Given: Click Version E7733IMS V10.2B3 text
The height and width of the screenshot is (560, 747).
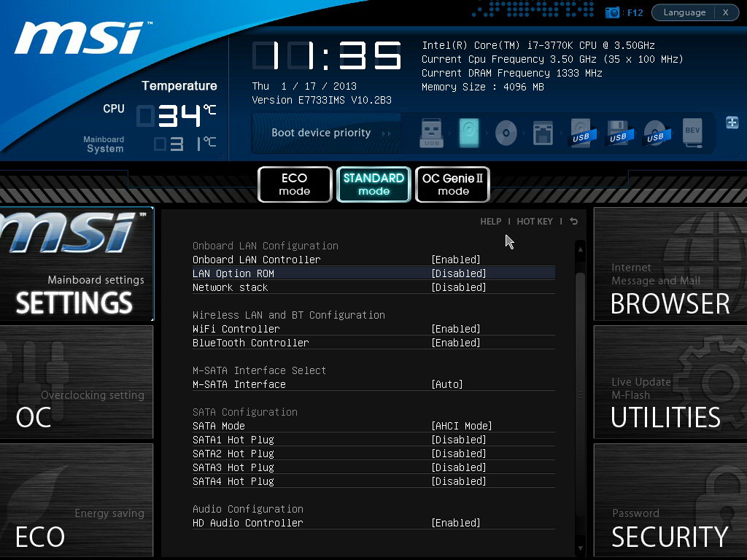Looking at the screenshot, I should [x=322, y=100].
